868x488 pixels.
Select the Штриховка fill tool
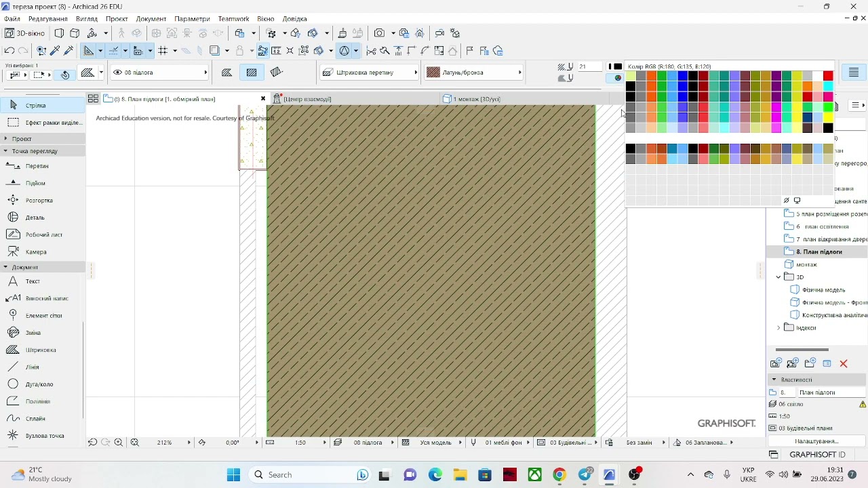[x=43, y=350]
